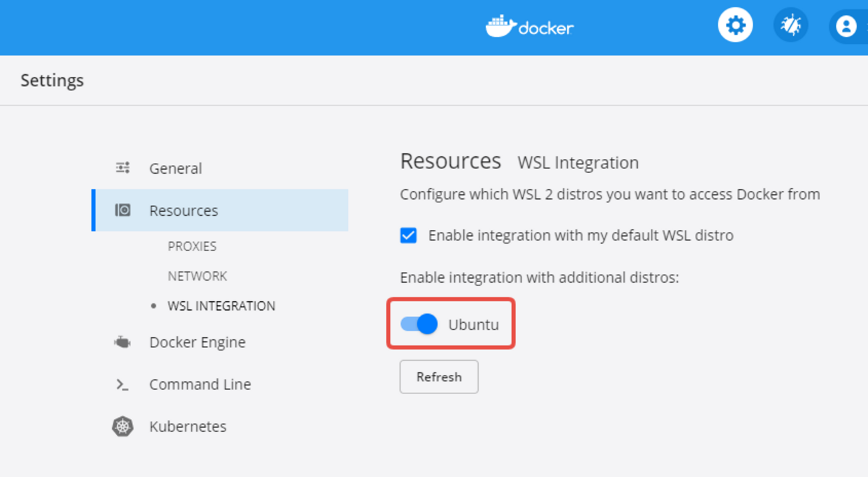This screenshot has width=868, height=477.
Task: Open the General settings section
Action: point(176,168)
